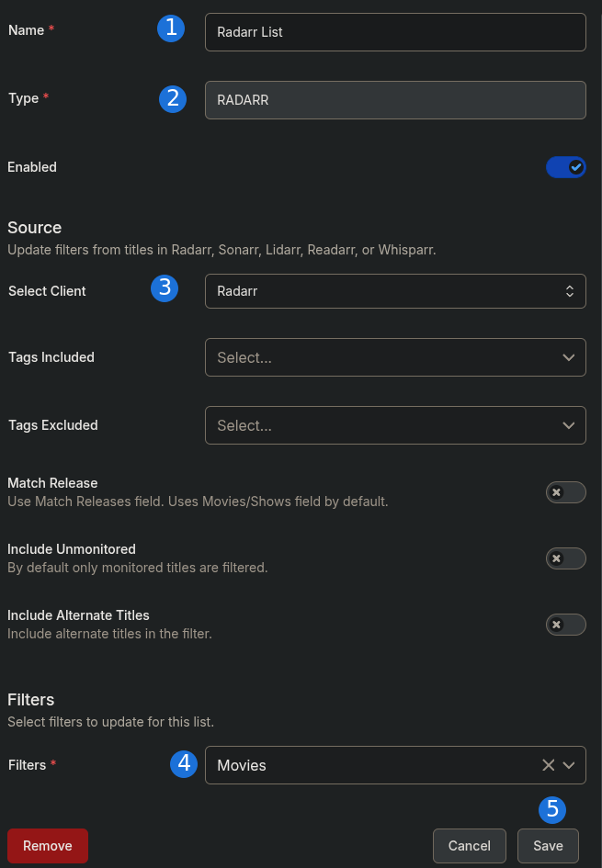The height and width of the screenshot is (868, 602).
Task: Click the clear X icon in Filters field
Action: (548, 765)
